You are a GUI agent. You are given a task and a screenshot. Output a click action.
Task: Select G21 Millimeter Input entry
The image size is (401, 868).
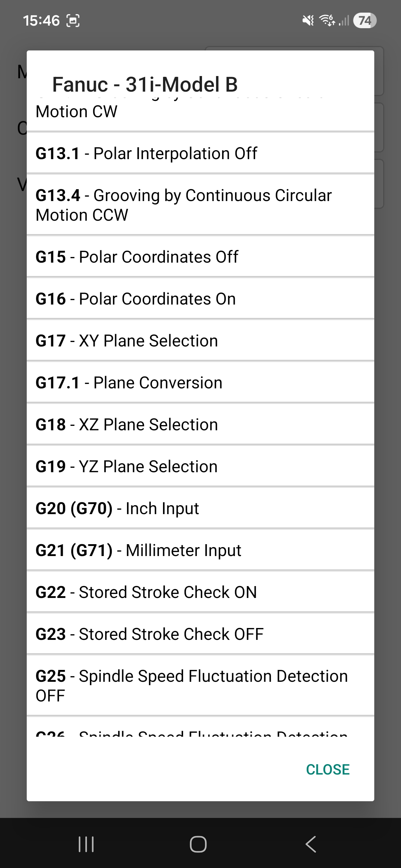click(x=200, y=550)
